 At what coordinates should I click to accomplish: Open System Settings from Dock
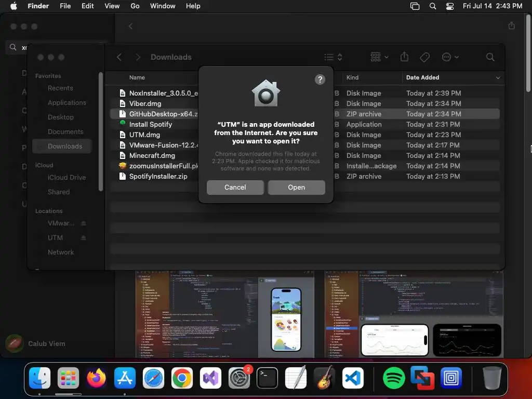[x=239, y=378]
